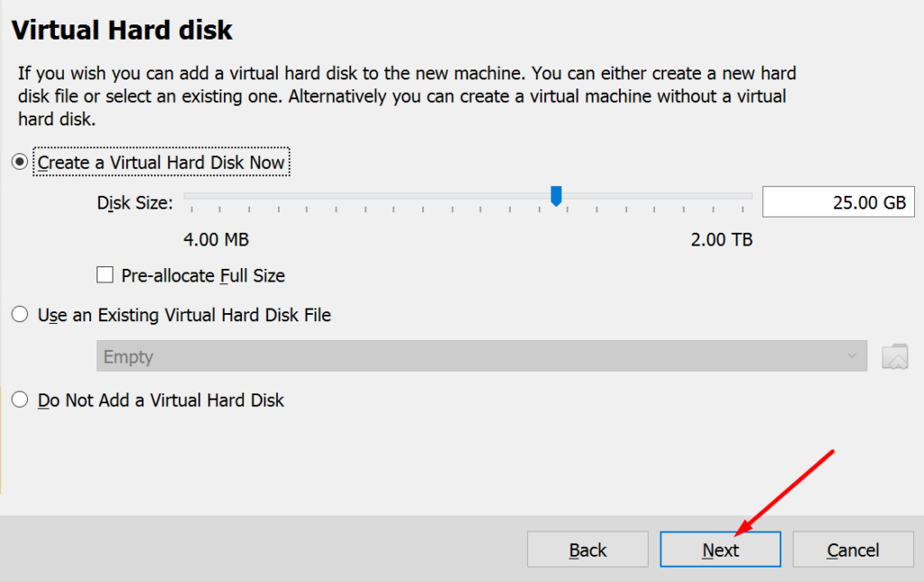
Task: Choose Use an Existing Virtual Hard Disk File
Action: pos(20,315)
